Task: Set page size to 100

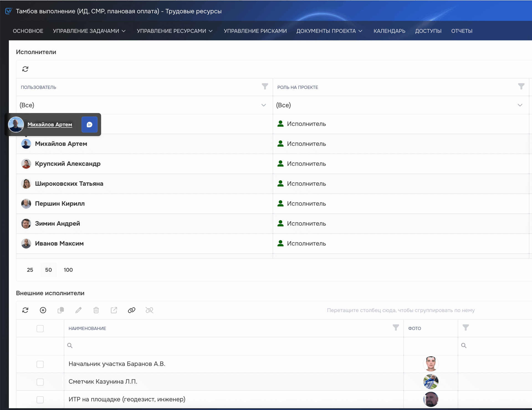Action: [x=68, y=270]
